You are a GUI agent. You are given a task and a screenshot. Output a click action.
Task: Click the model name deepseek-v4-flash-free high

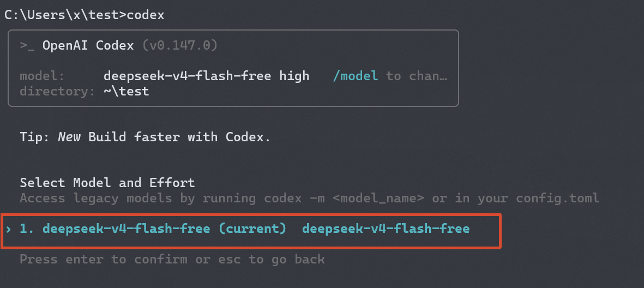[x=206, y=76]
